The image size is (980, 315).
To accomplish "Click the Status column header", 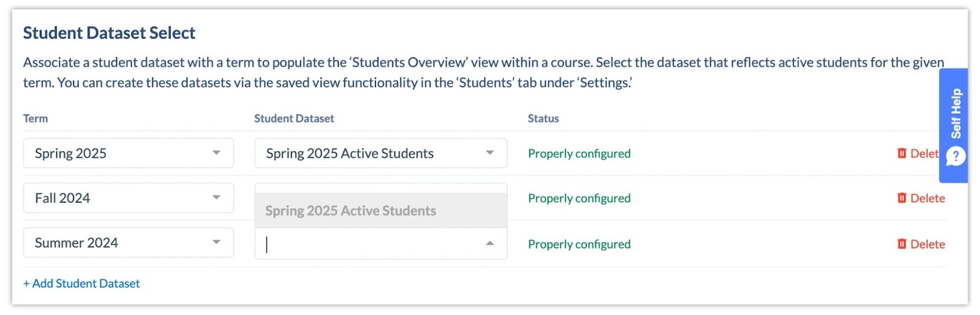I will click(543, 119).
